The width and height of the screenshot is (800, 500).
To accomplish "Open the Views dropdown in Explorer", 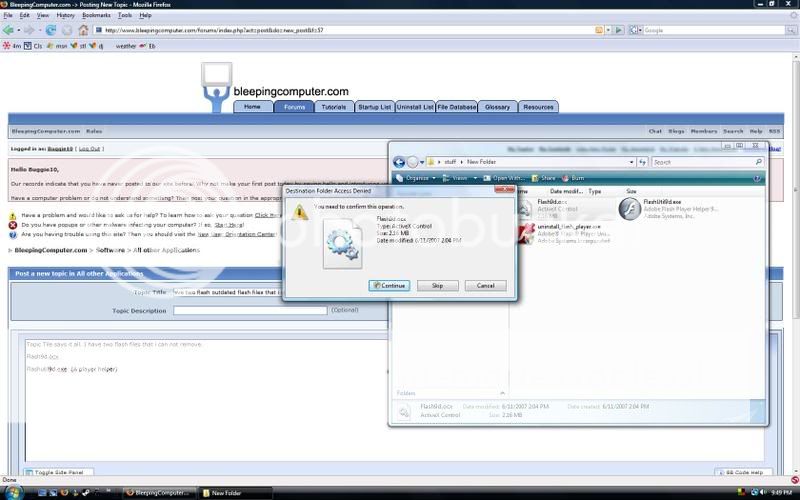I will coord(460,178).
